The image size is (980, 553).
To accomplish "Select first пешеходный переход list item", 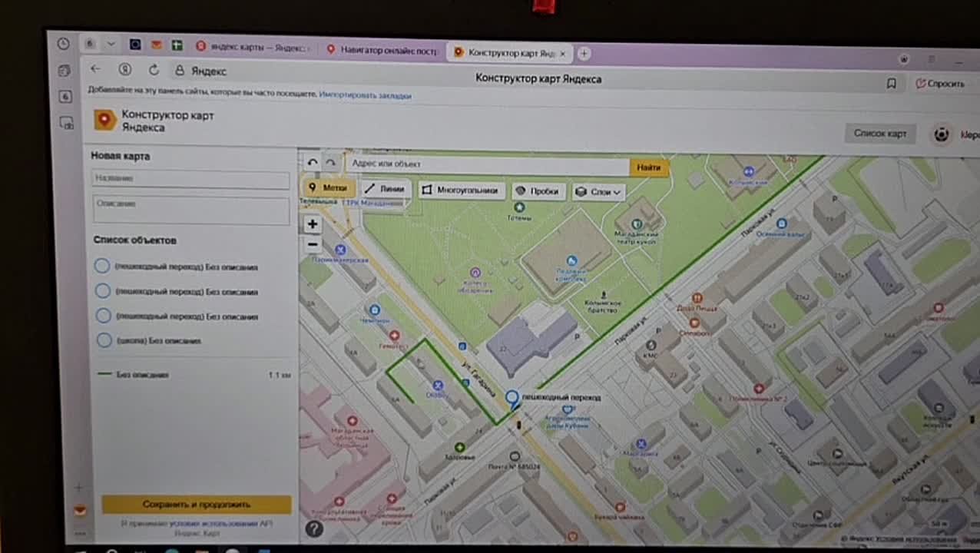I will coord(177,267).
